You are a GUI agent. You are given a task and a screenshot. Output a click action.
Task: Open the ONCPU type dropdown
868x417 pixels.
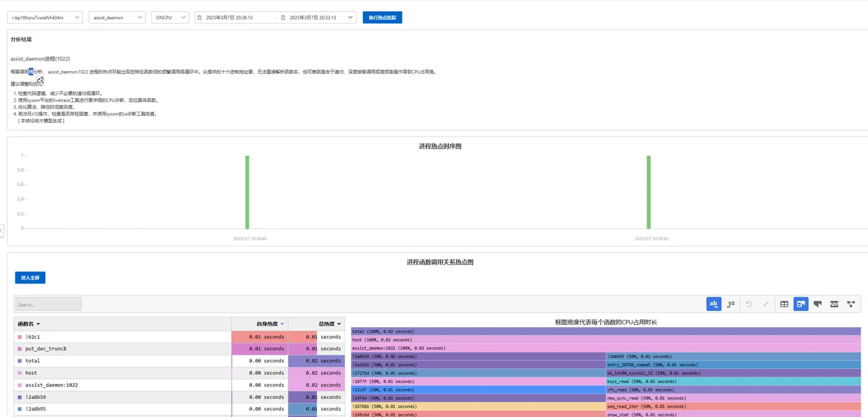click(170, 18)
